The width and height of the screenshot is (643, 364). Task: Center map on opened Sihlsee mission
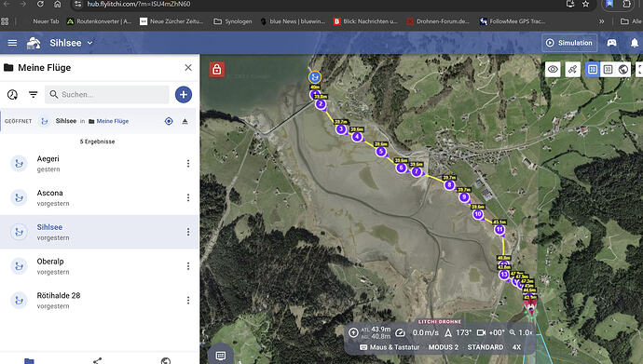click(x=169, y=121)
